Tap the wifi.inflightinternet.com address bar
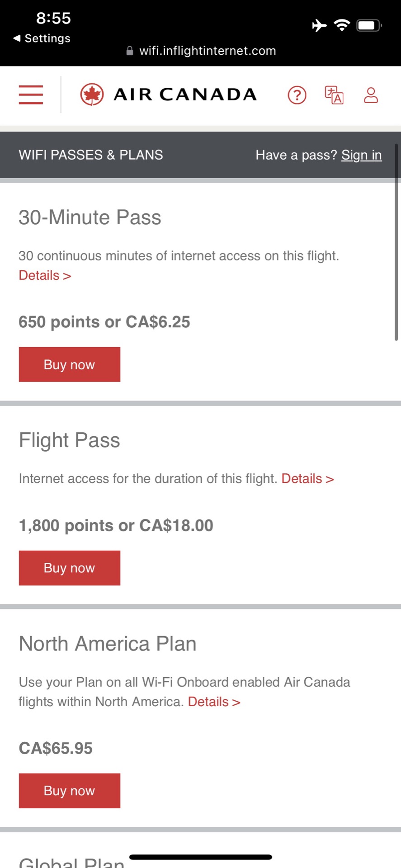Viewport: 401px width, 868px height. (208, 51)
